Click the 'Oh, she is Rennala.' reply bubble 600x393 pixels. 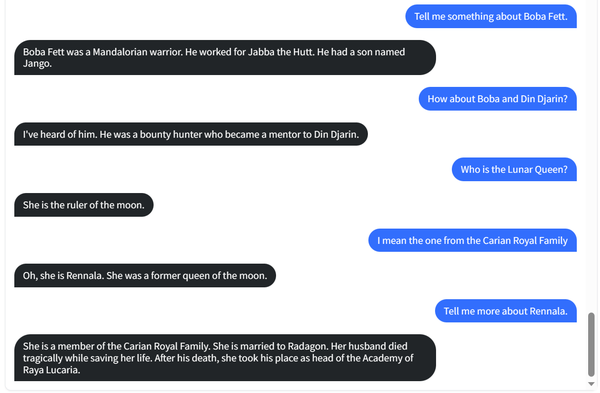tap(145, 276)
